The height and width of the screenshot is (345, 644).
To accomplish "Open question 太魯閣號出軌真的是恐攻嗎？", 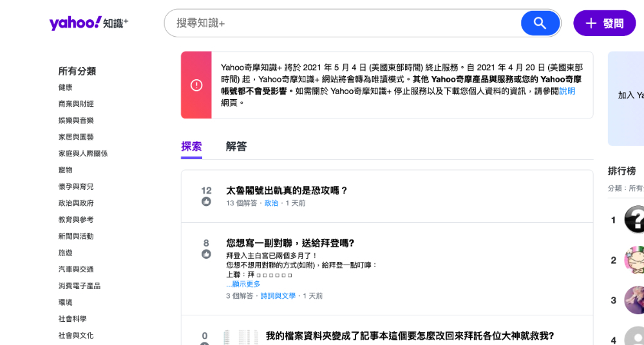I will pos(287,191).
